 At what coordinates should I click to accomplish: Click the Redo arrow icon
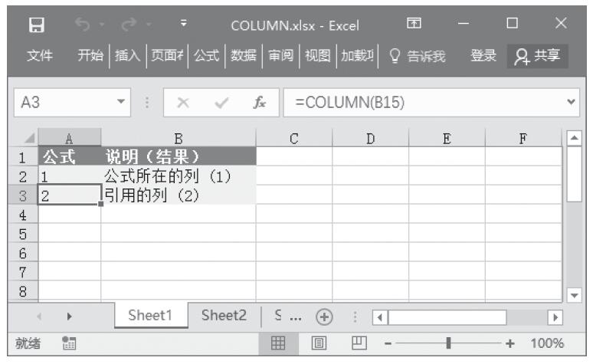pos(129,25)
